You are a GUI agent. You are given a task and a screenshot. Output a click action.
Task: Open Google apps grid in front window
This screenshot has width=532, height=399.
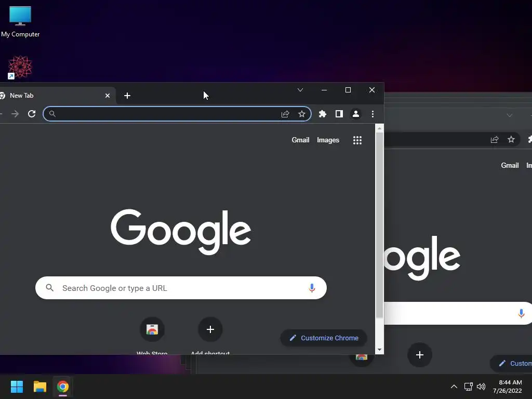(x=357, y=140)
